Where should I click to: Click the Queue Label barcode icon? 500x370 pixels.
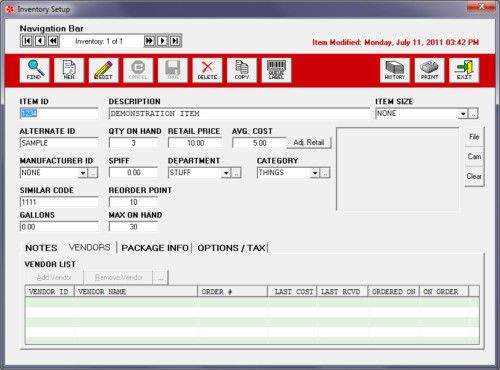tap(276, 70)
